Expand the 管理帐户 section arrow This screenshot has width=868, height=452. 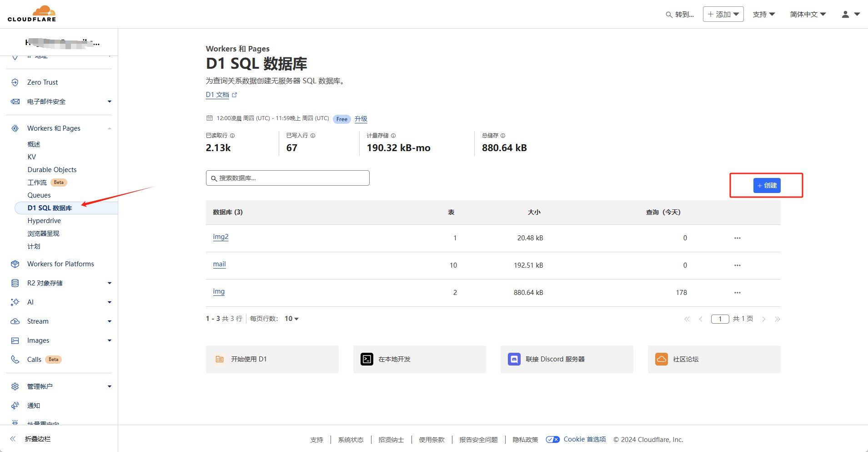click(110, 386)
